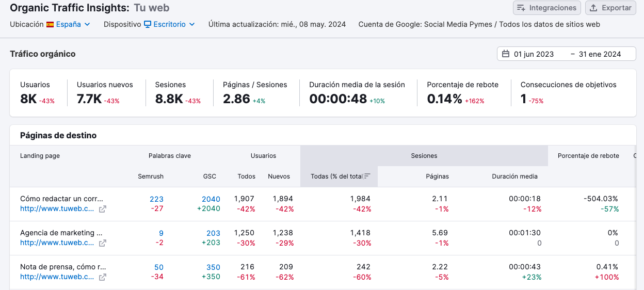This screenshot has height=290, width=644.
Task: Open URL link under Cómo redactar un corr...
Action: [x=57, y=208]
